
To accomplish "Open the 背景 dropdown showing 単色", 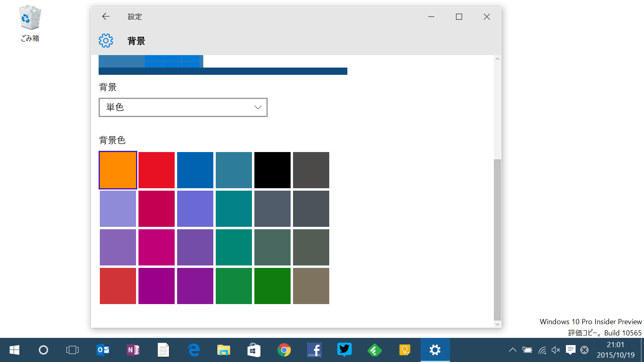I will [x=183, y=107].
